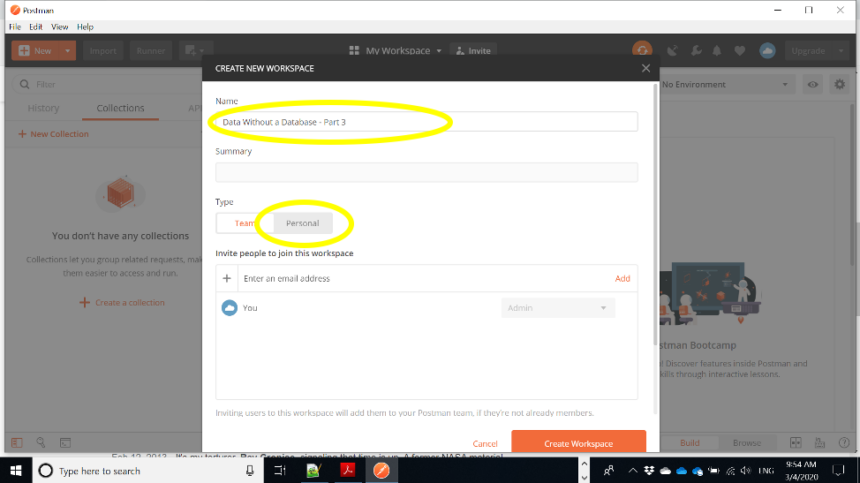The image size is (860, 483).
Task: Click the Invite button
Action: coord(473,50)
